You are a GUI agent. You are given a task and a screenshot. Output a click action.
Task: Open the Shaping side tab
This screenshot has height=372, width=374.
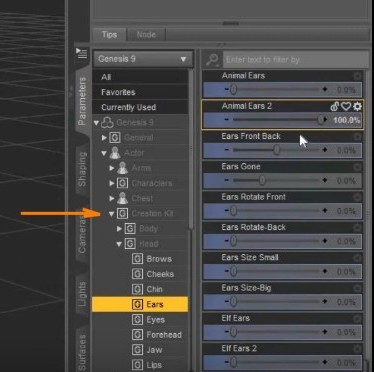[x=82, y=169]
